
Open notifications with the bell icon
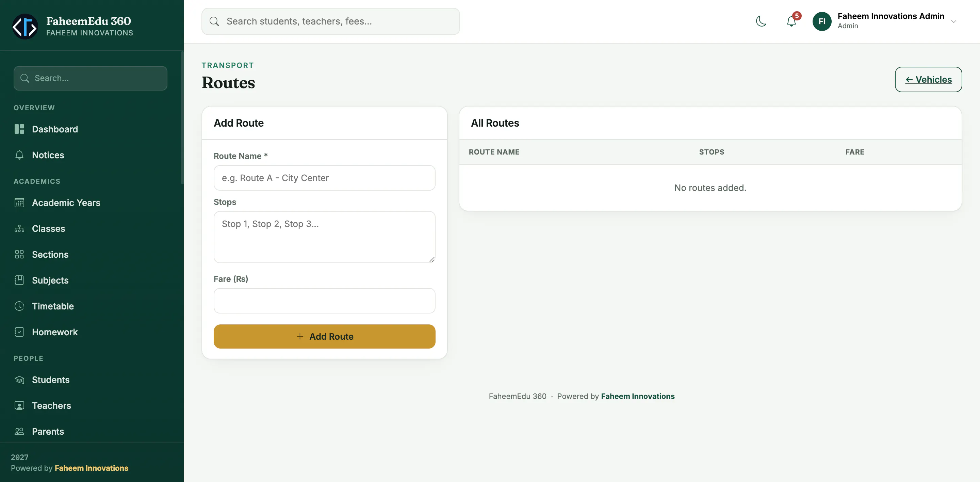(x=791, y=21)
